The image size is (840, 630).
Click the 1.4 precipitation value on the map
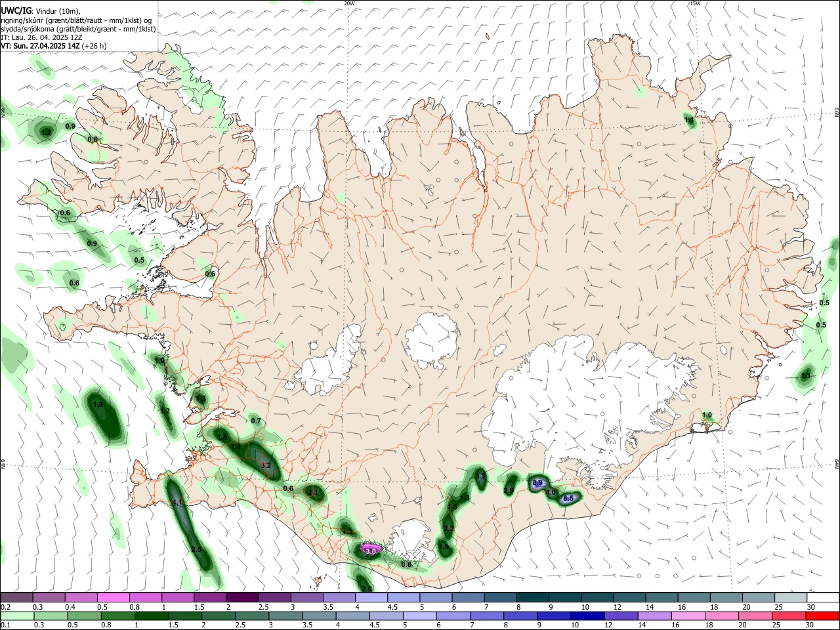(236, 447)
